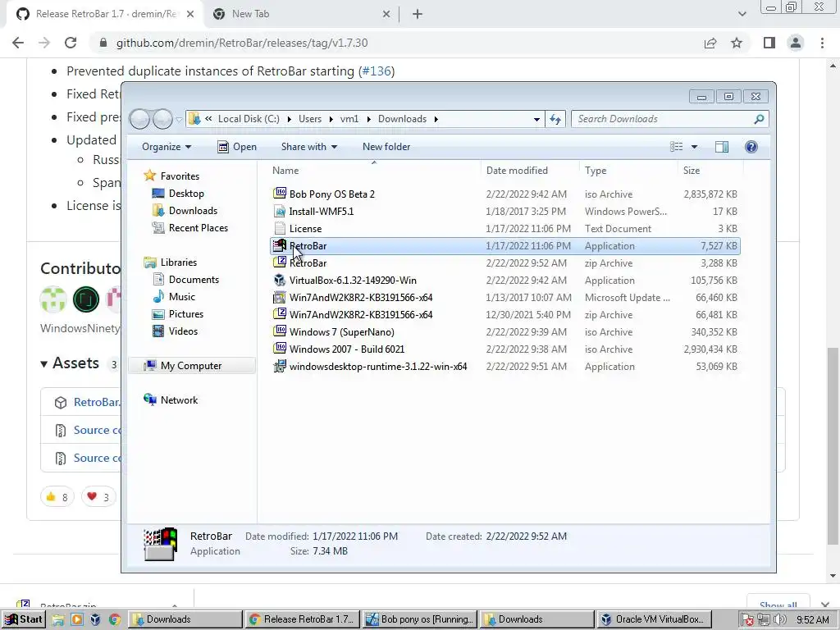Click the Explorer back navigation button

point(139,119)
